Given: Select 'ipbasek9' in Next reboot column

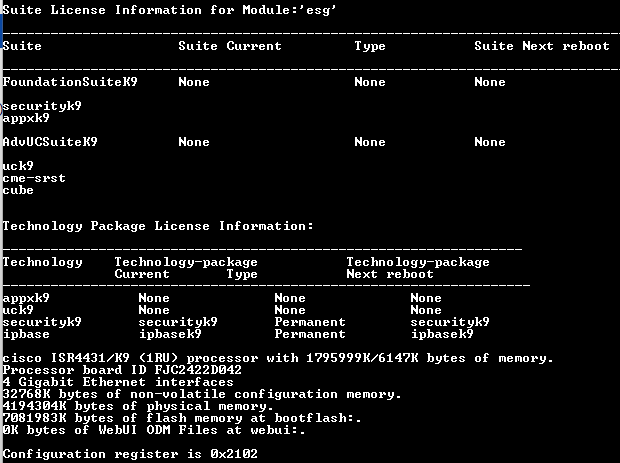Looking at the screenshot, I should click(x=442, y=334).
